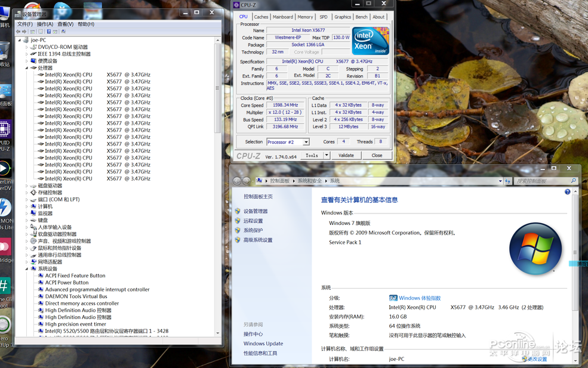Click Scan for hardware changes toolbar icon
This screenshot has height=368, width=588.
click(63, 32)
